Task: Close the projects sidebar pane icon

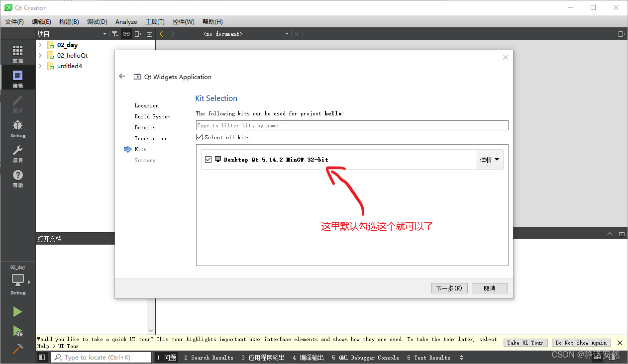Action: pos(149,34)
